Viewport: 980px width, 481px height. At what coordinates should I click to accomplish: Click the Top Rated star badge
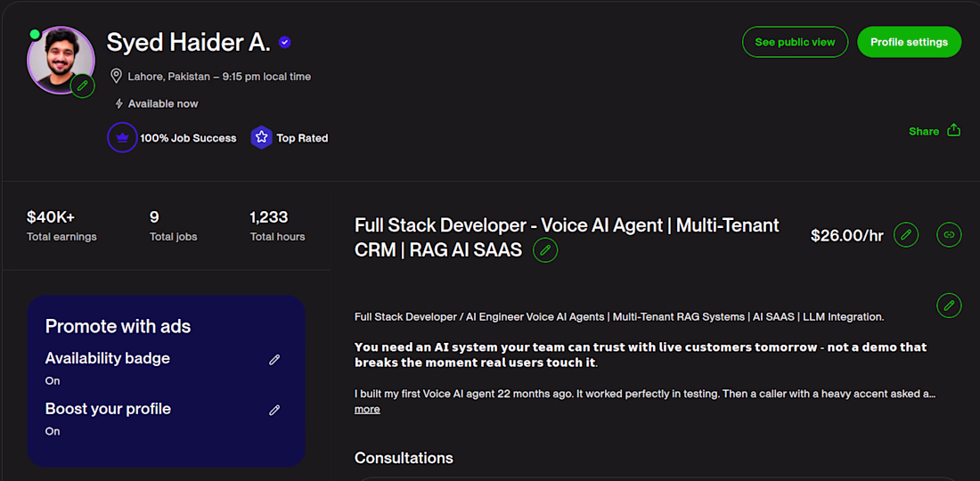(x=261, y=138)
